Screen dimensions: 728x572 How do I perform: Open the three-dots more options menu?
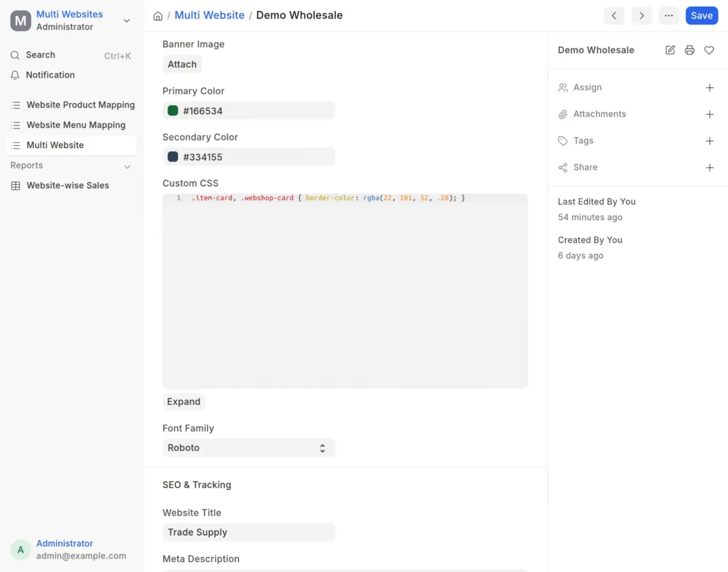pyautogui.click(x=669, y=16)
